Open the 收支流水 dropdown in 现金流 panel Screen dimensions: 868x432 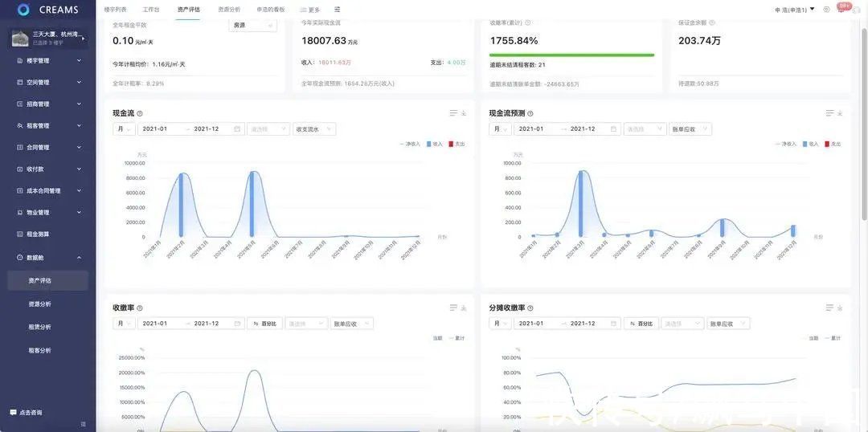tap(313, 129)
